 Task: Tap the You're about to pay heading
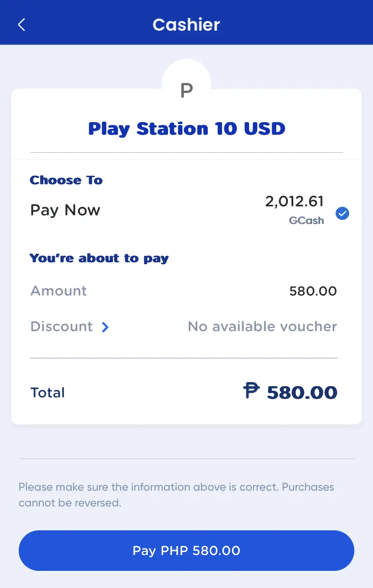click(x=99, y=258)
